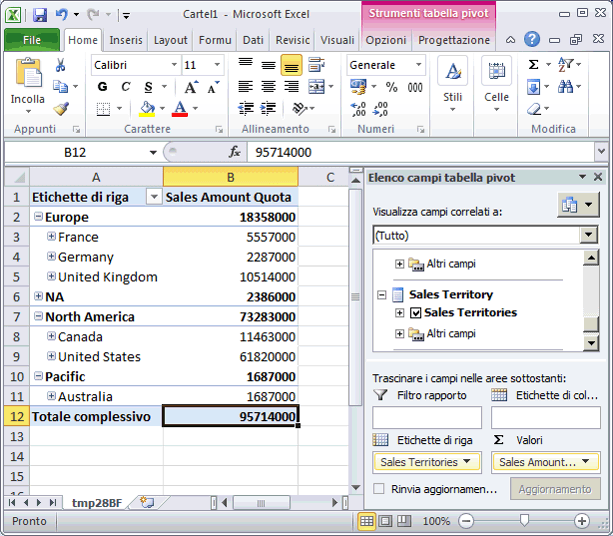Viewport: 613px width, 536px height.
Task: Click the zoom in plus button
Action: pyautogui.click(x=582, y=521)
